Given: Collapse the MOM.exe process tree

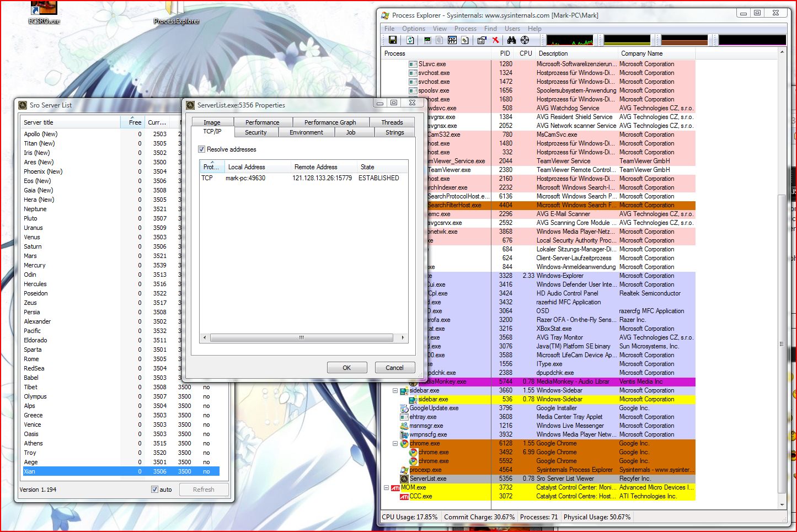Looking at the screenshot, I should (x=386, y=487).
